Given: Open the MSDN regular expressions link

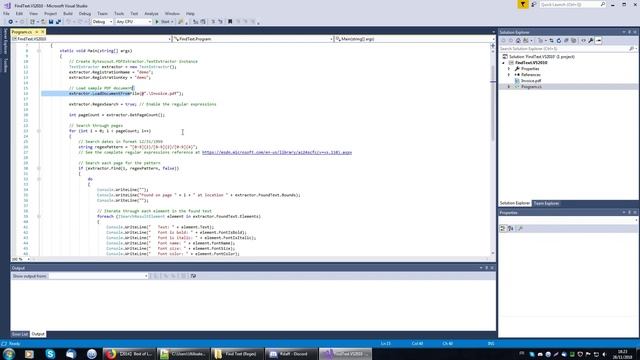Looking at the screenshot, I should point(277,152).
